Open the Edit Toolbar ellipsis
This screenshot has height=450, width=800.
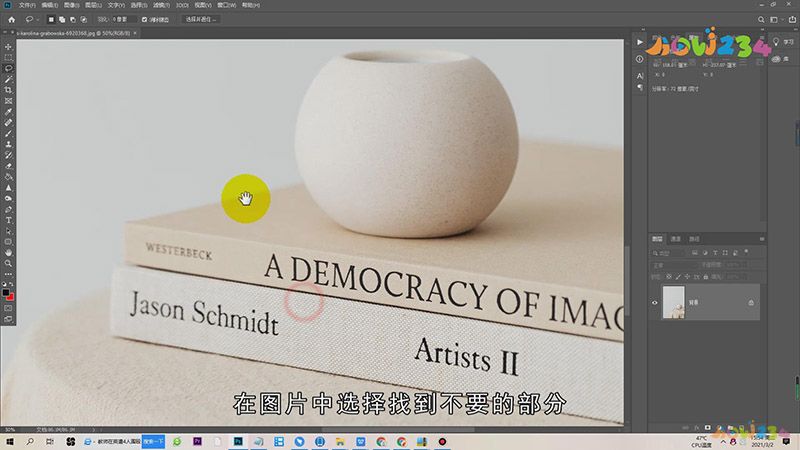pos(8,274)
